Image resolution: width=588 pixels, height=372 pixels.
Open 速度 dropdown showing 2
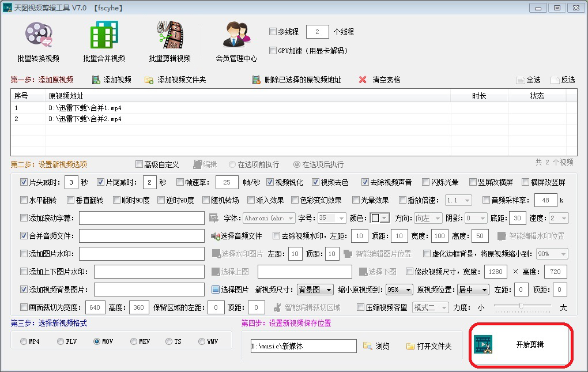pyautogui.click(x=559, y=218)
